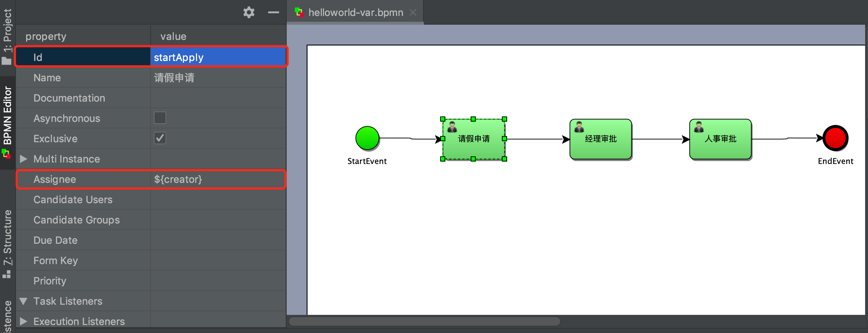Select the 'Assignee' property label
The height and width of the screenshot is (333, 868).
tap(55, 179)
